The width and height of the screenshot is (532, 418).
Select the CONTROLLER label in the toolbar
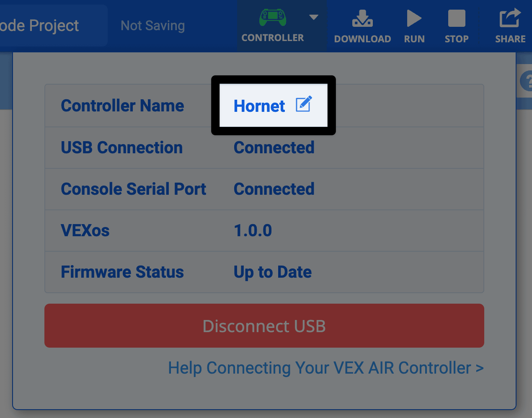[272, 37]
